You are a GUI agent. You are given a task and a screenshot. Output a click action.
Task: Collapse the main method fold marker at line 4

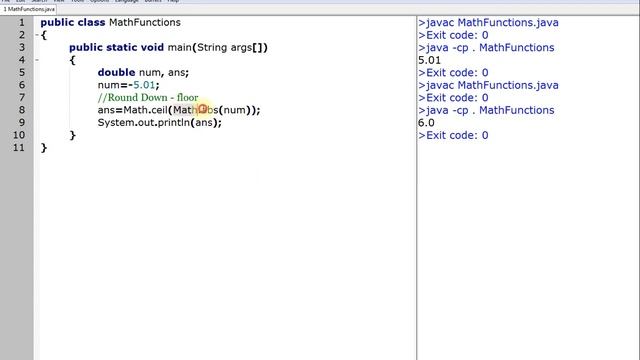point(37,60)
